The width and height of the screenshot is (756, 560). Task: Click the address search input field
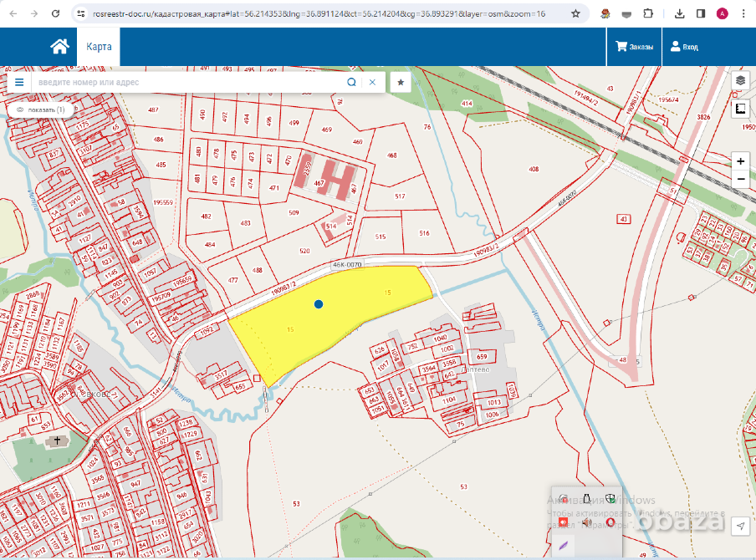click(x=188, y=82)
